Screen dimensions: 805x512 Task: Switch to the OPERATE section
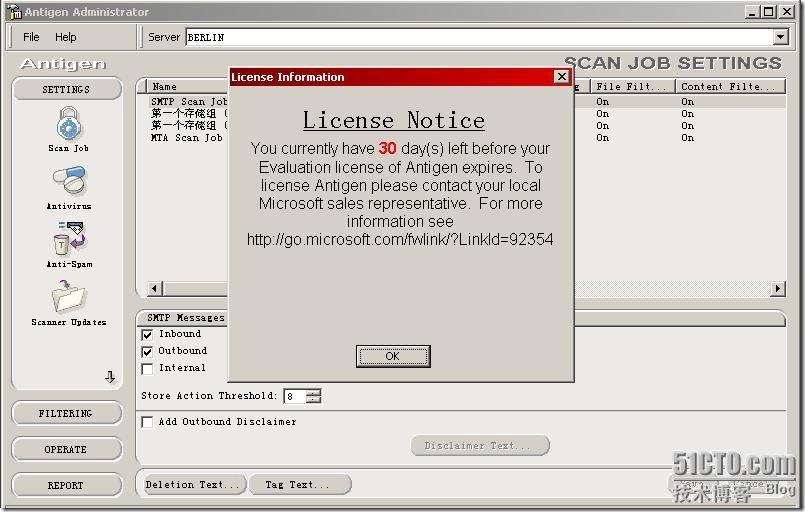(x=67, y=449)
